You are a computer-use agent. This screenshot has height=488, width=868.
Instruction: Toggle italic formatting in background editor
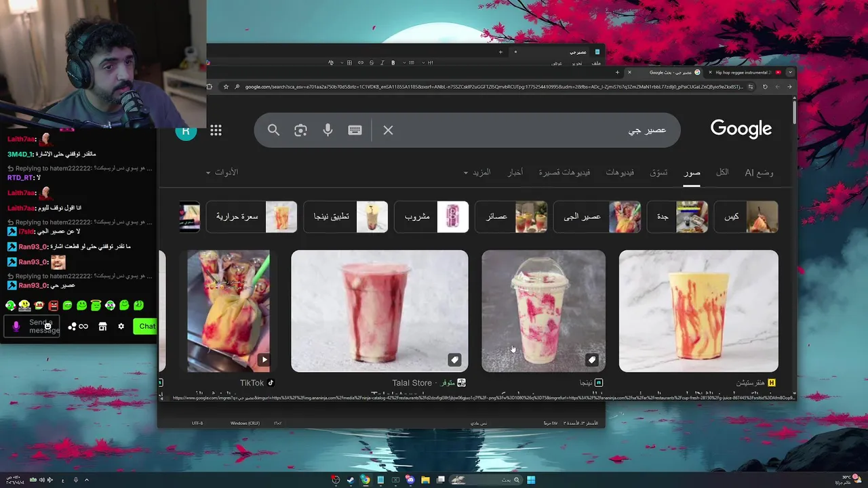tap(382, 62)
